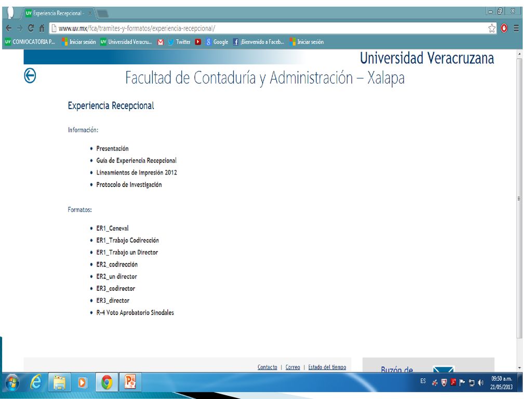Open Windows Media Player taskbar icon
The image size is (532, 399).
pos(82,383)
